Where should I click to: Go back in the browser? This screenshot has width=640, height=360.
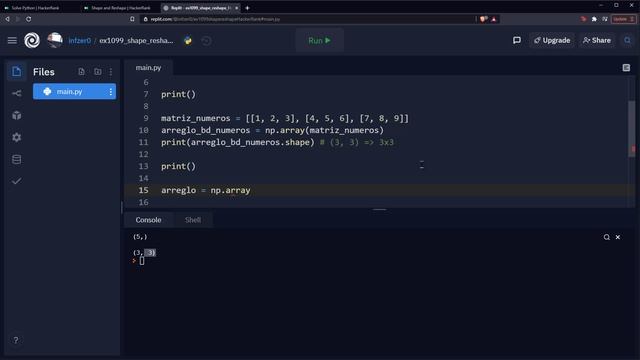7,19
